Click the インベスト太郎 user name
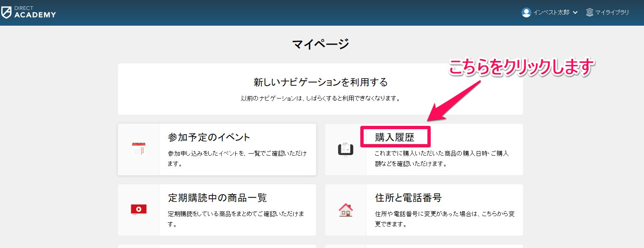This screenshot has width=644, height=248. click(551, 12)
